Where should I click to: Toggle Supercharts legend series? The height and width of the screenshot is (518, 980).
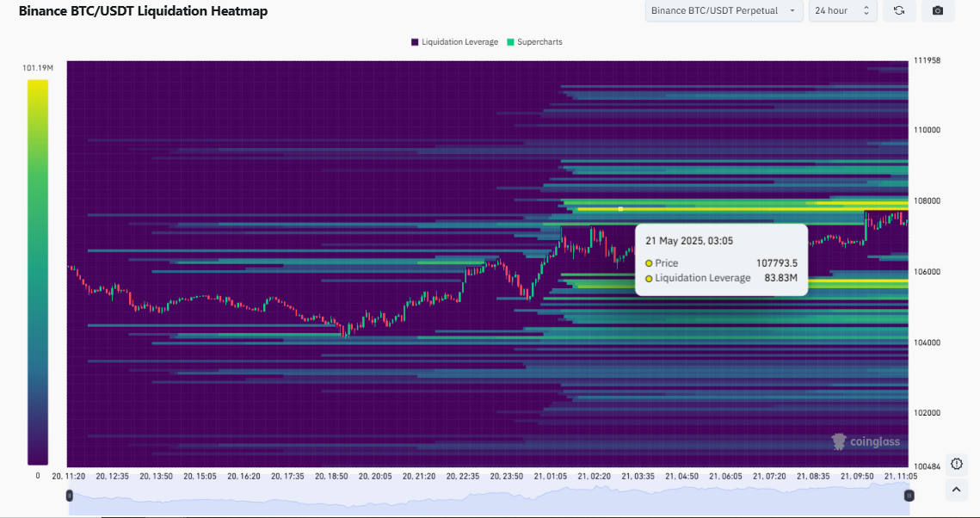coord(534,42)
